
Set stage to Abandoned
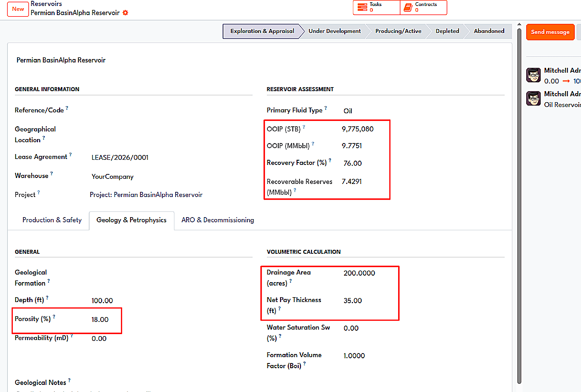(489, 31)
